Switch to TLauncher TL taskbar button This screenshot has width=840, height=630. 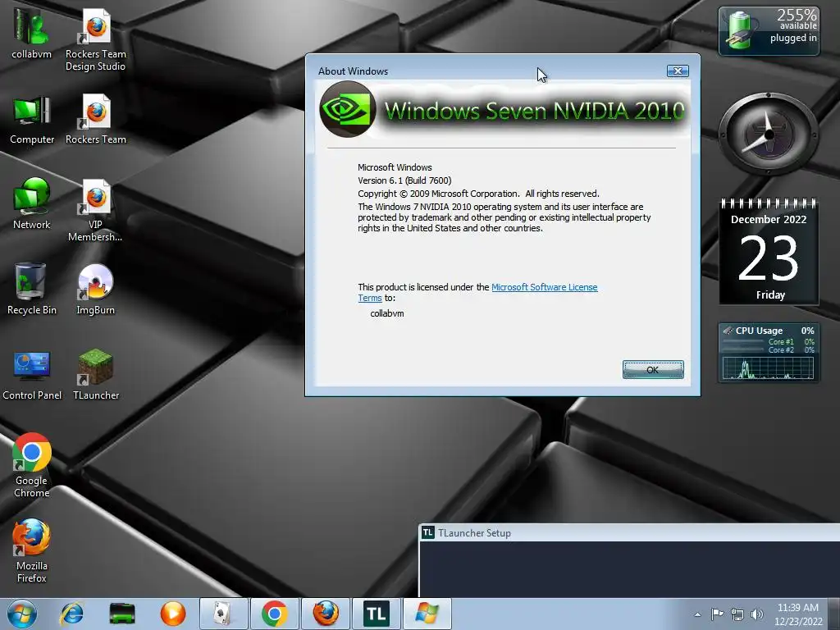pyautogui.click(x=376, y=614)
